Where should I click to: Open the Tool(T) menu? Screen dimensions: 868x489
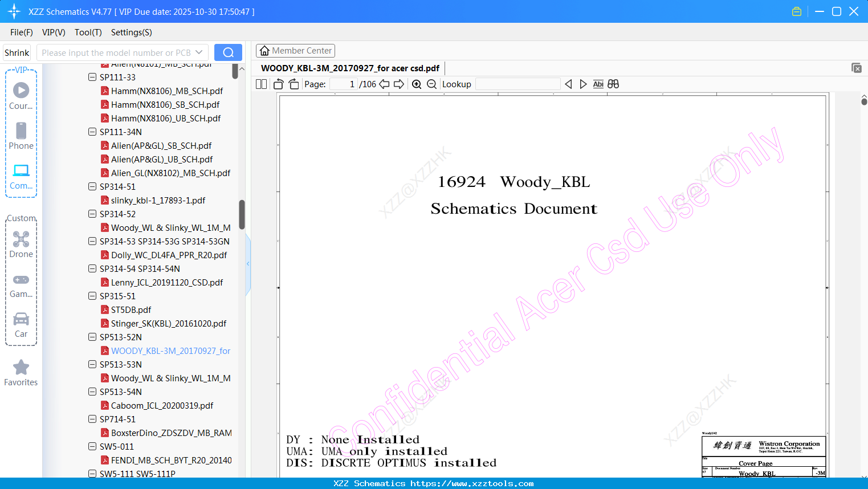[88, 32]
